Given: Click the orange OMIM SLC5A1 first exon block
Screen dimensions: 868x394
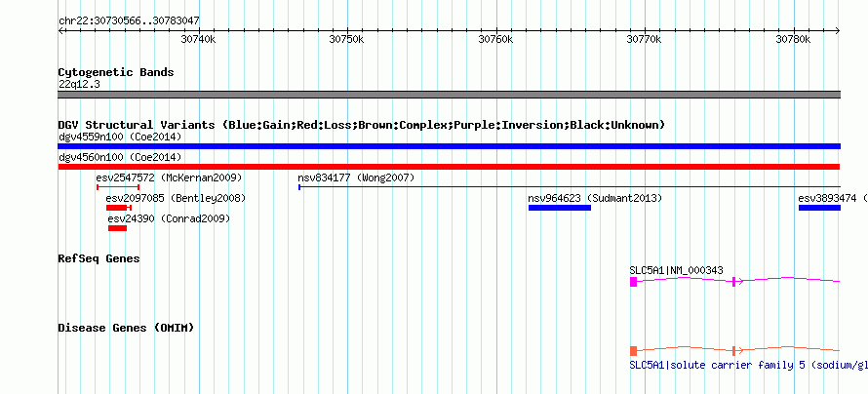Looking at the screenshot, I should pyautogui.click(x=633, y=351).
